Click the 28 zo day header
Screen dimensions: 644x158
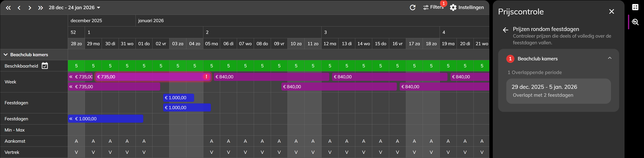(x=76, y=44)
